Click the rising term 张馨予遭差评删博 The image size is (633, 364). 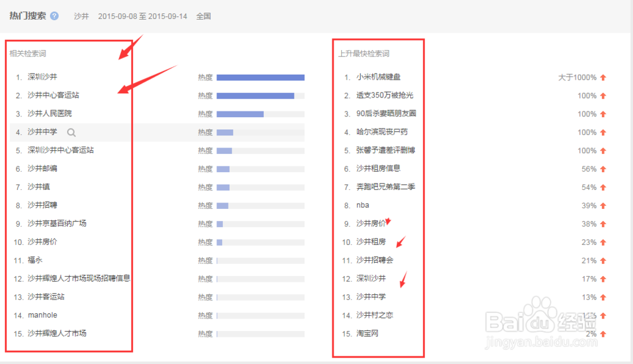[x=385, y=150]
